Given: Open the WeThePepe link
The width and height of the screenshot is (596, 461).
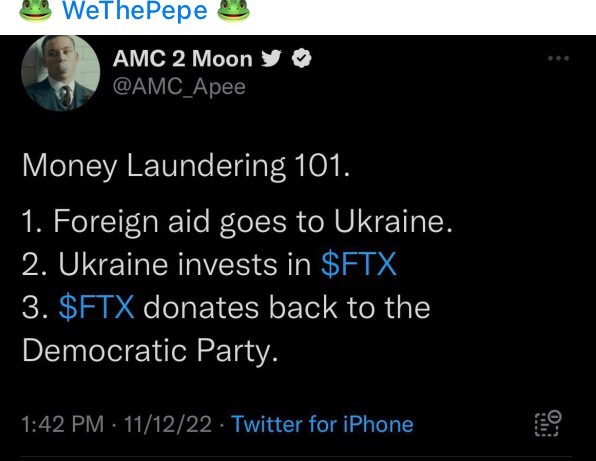Looking at the screenshot, I should point(135,10).
